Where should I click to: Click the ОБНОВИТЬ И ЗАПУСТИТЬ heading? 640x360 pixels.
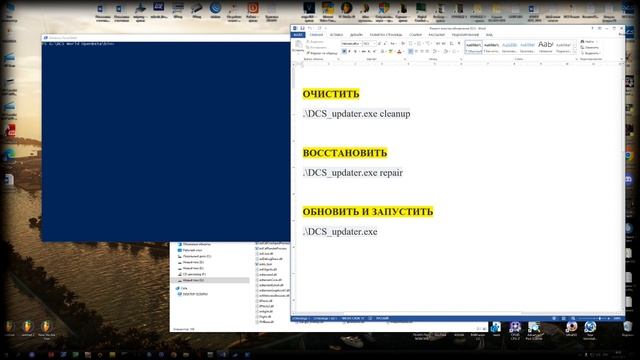pos(368,212)
